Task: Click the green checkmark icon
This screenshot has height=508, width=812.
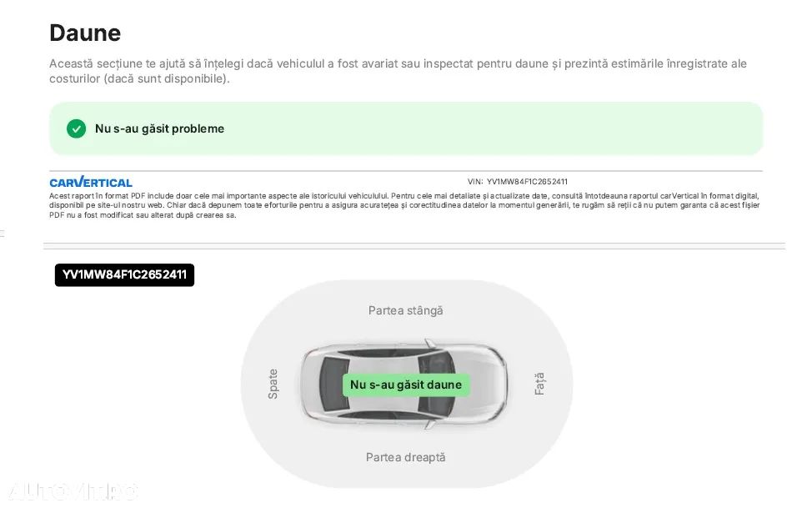Action: pos(76,128)
